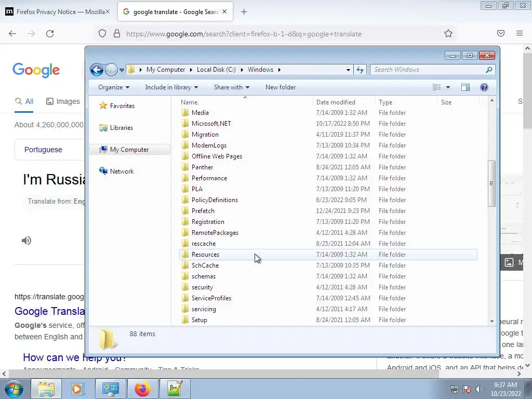Image resolution: width=532 pixels, height=399 pixels.
Task: Sort by the Size column header
Action: [458, 102]
